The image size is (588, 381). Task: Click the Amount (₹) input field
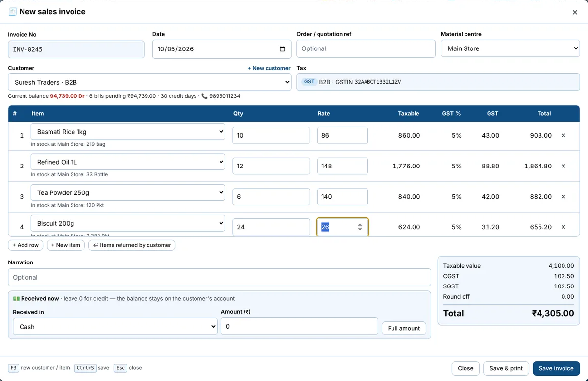pos(299,326)
